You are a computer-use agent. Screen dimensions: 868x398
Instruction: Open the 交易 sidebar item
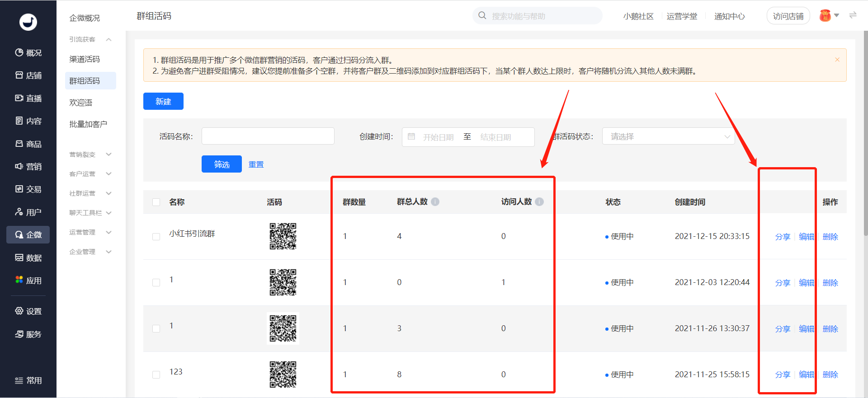[28, 189]
